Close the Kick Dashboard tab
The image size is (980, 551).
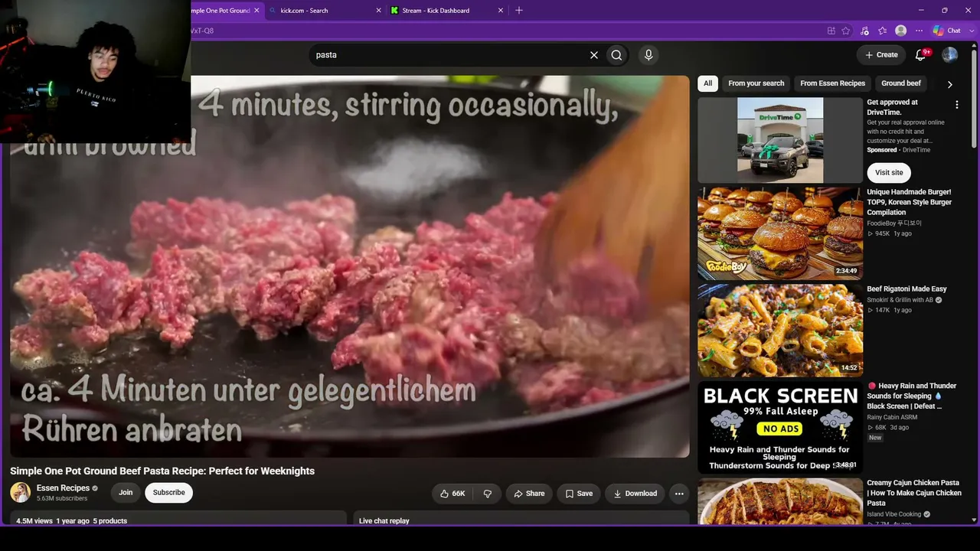[501, 11]
